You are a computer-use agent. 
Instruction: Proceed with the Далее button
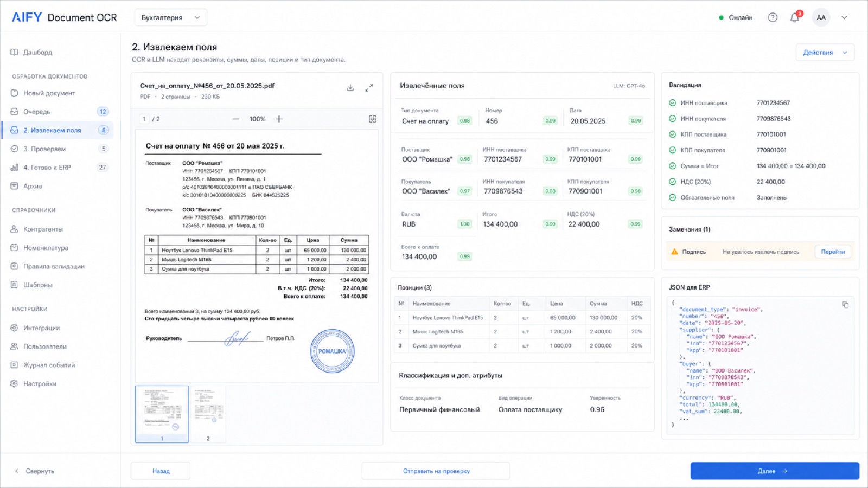(x=775, y=471)
